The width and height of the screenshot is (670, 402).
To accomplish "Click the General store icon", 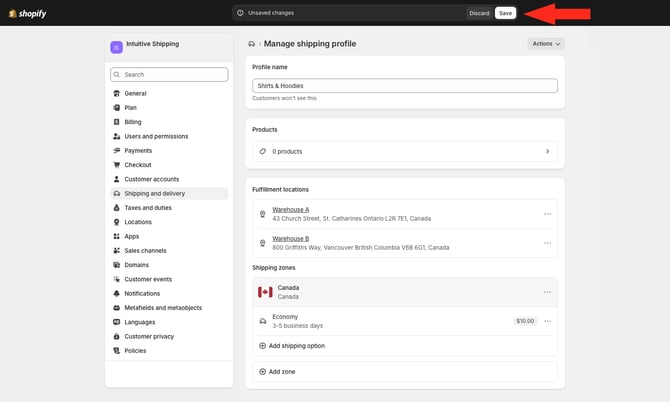I will pos(116,93).
